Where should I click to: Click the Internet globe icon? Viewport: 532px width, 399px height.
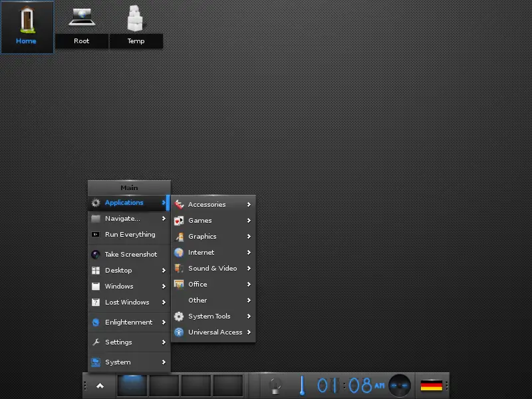179,253
